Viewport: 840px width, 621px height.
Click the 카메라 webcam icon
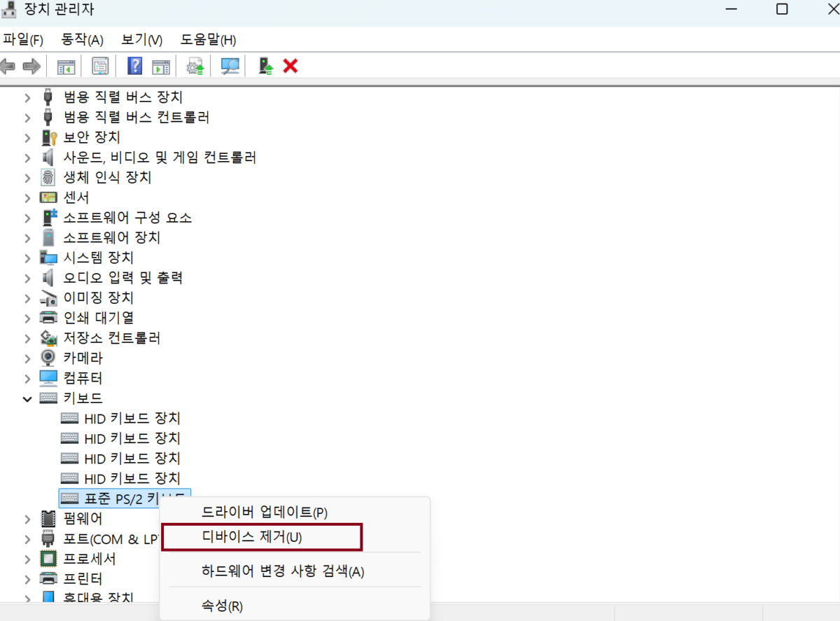pos(48,358)
